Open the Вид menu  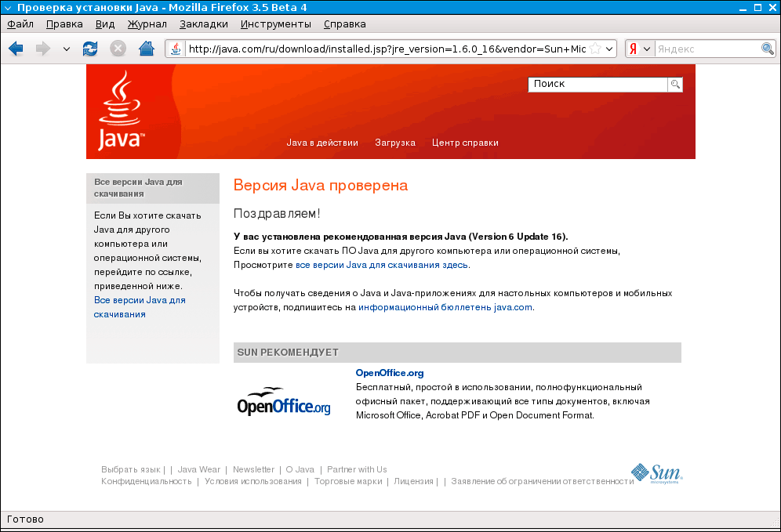tap(105, 24)
